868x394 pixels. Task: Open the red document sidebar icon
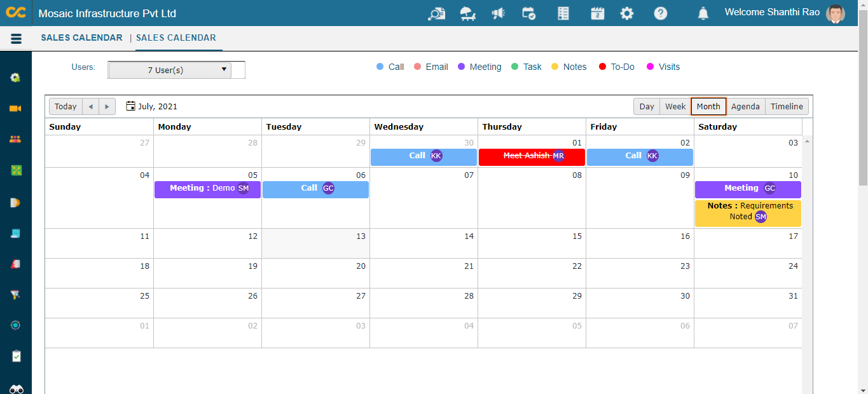point(16,264)
